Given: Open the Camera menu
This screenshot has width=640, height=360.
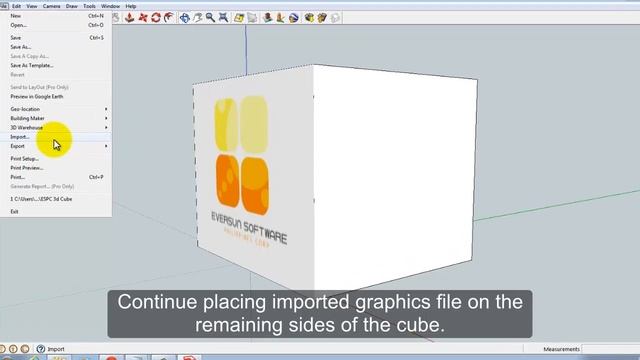Looking at the screenshot, I should [x=51, y=6].
